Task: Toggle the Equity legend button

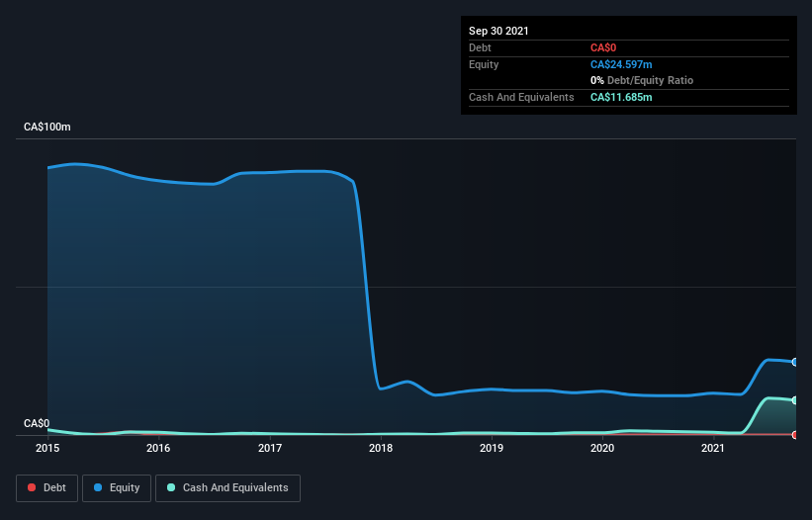Action: point(117,488)
